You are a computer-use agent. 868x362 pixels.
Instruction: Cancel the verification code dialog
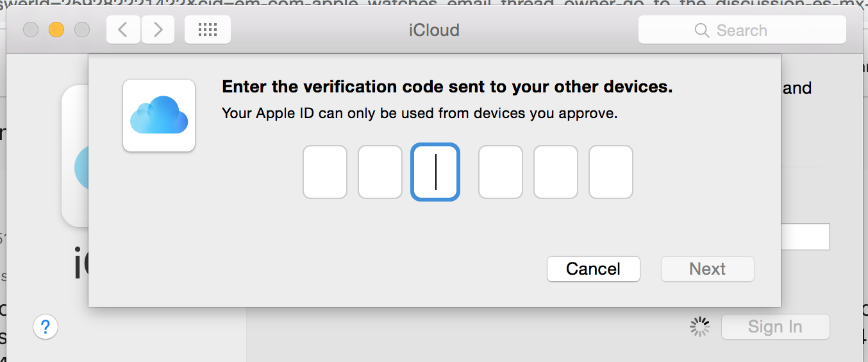[593, 269]
